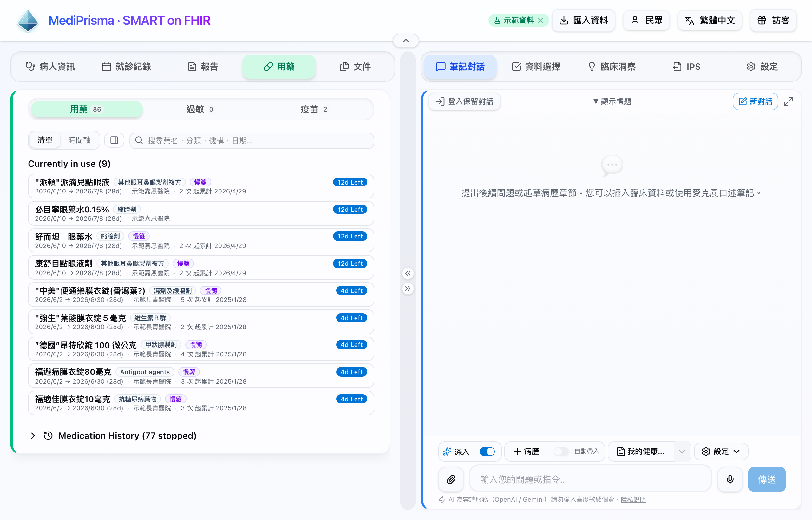Click the 甲狀腺製劑 category tag
The width and height of the screenshot is (812, 520).
(161, 344)
